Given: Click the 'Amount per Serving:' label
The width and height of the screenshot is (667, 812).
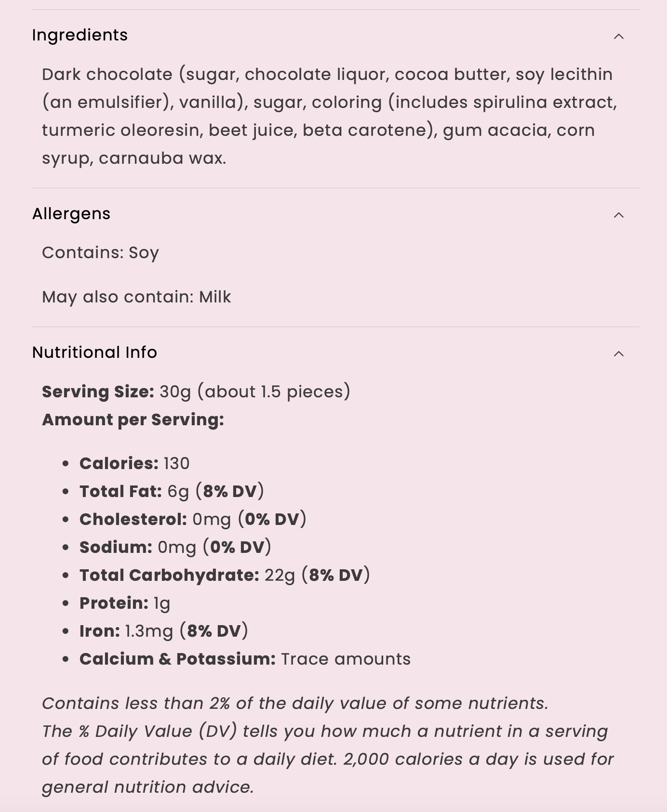Looking at the screenshot, I should 133,420.
